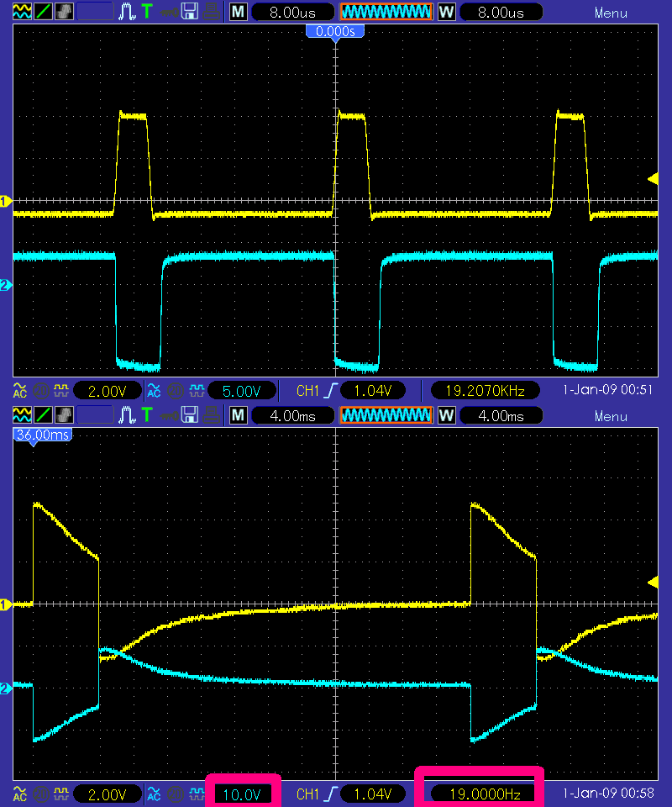Click the green vector line icon above the 4.00ms capture

click(43, 414)
